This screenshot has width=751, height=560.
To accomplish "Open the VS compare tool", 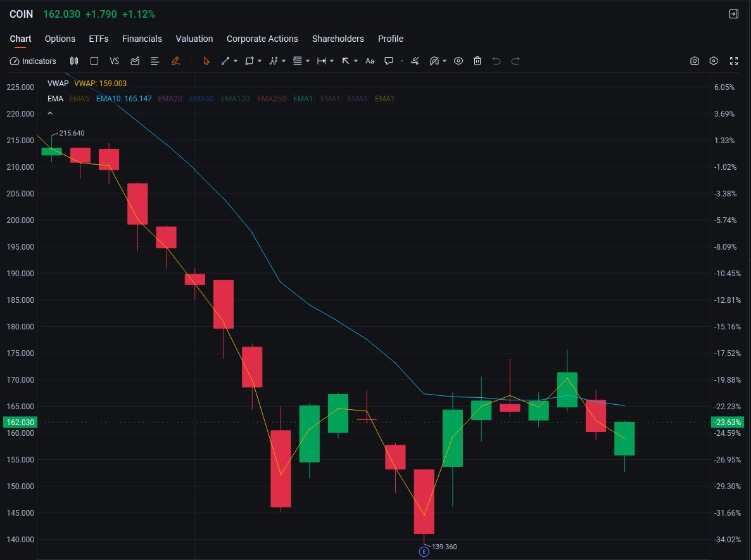I will pyautogui.click(x=115, y=61).
